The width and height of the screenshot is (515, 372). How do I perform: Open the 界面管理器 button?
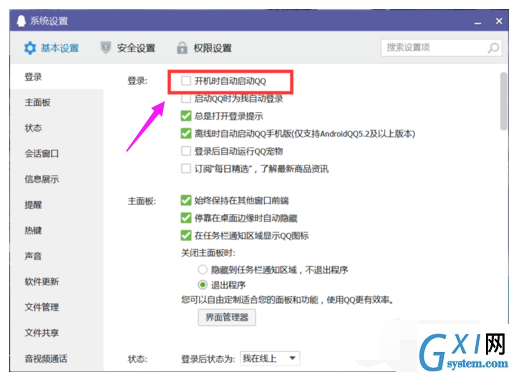[227, 317]
